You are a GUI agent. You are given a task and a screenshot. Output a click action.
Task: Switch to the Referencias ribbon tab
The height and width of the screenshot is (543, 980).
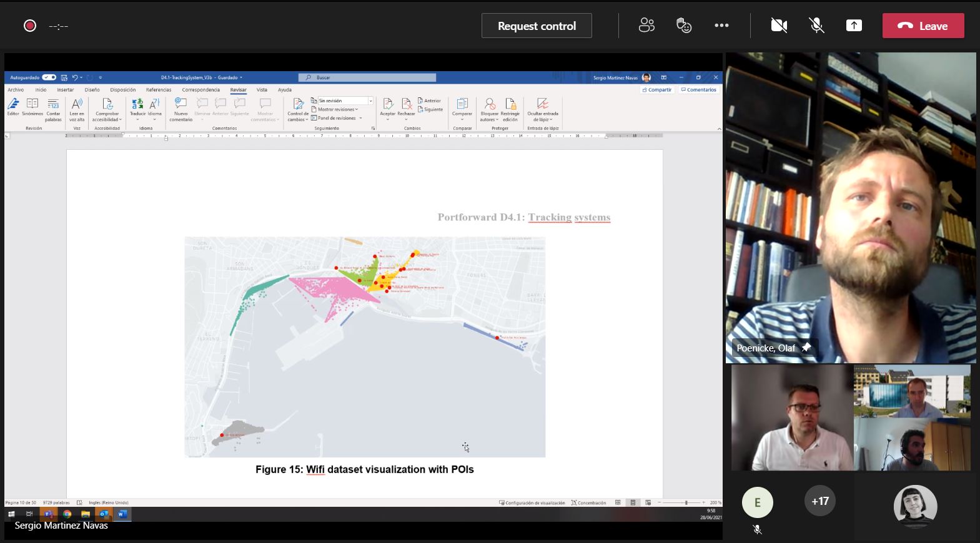[x=159, y=90]
